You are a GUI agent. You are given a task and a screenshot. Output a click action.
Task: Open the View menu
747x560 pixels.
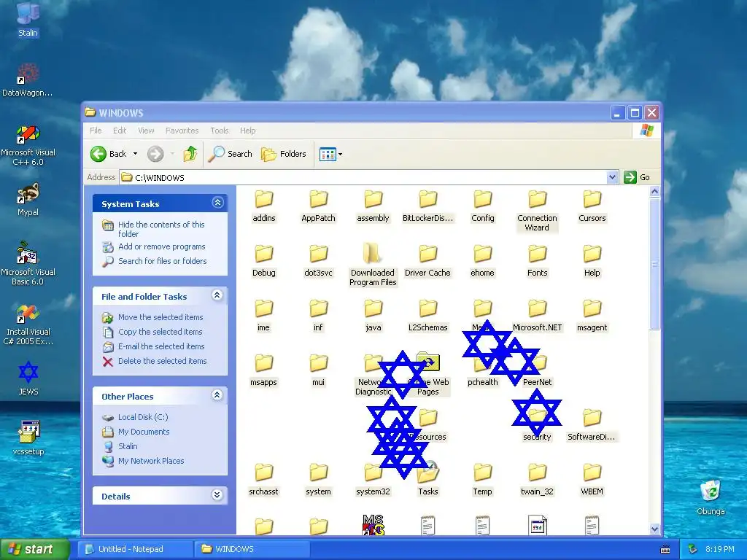(146, 131)
